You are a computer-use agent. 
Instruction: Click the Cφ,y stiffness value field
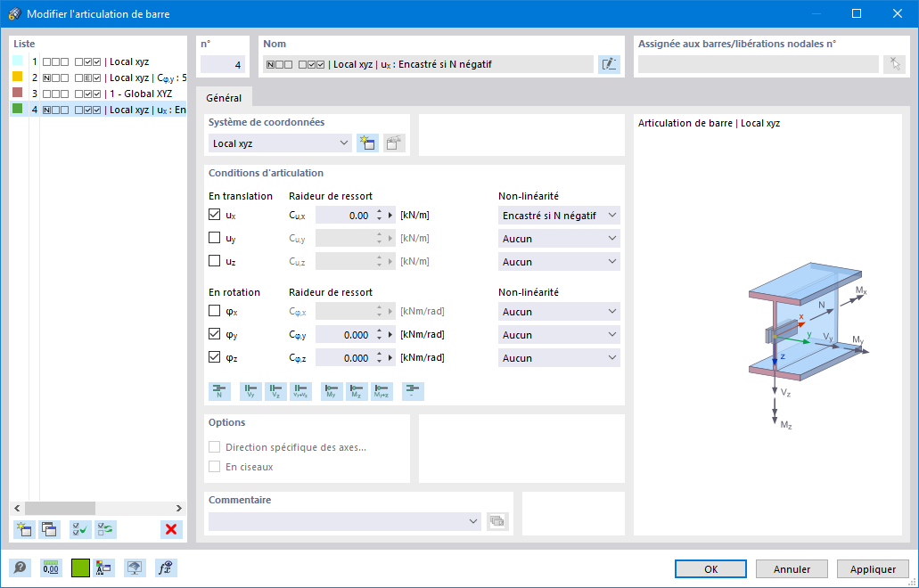[343, 334]
